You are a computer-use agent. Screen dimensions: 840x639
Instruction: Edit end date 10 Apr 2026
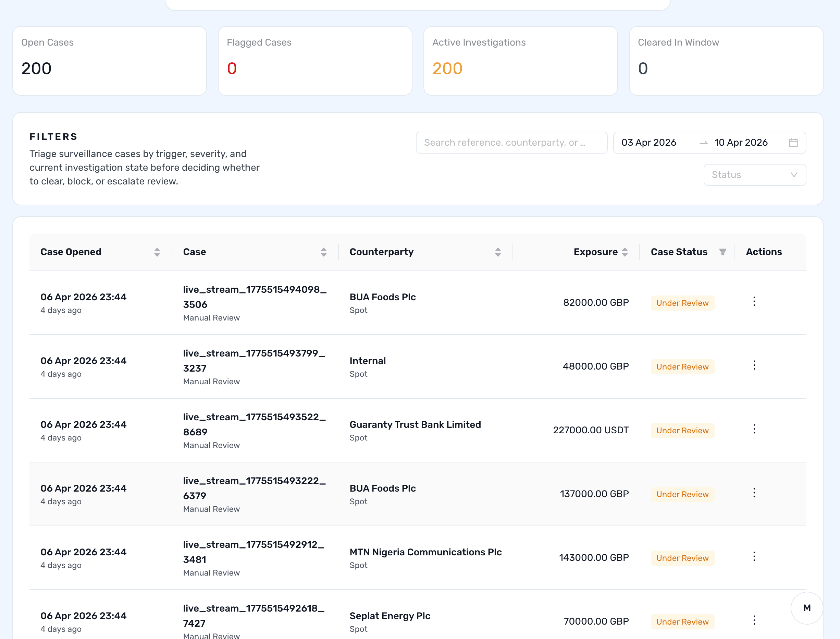point(741,143)
